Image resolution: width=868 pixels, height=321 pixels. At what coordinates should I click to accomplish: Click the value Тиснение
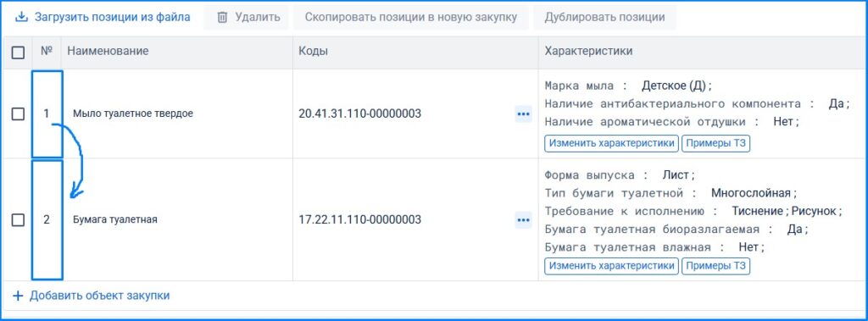[757, 211]
